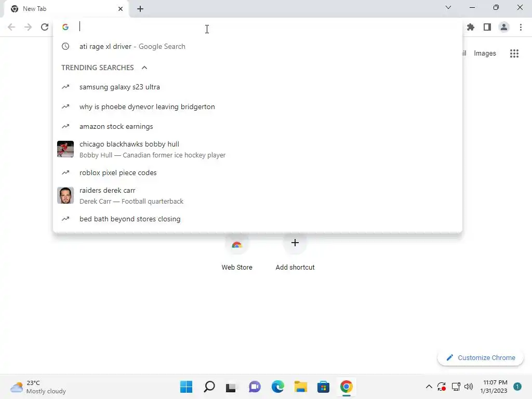Open the volume speaker icon
Viewport: 532px width, 399px height.
[x=469, y=387]
